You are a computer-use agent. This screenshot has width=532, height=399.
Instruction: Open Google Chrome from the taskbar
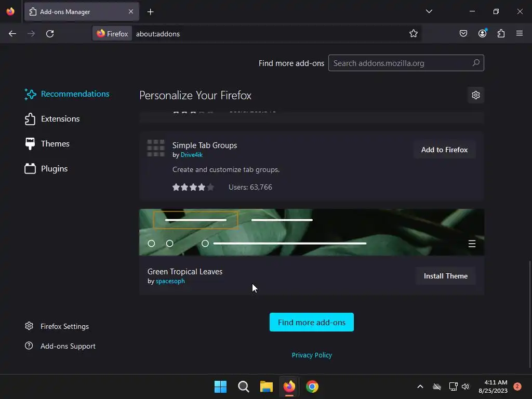click(x=312, y=387)
